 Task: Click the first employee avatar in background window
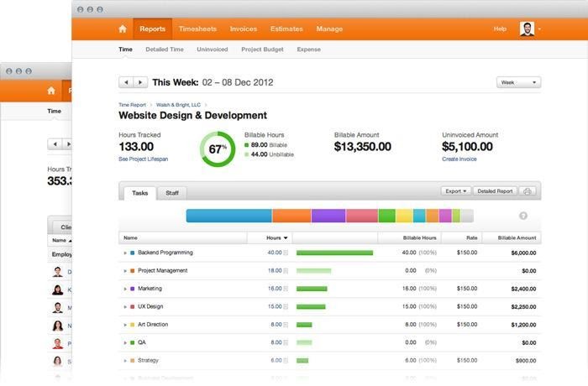57,272
